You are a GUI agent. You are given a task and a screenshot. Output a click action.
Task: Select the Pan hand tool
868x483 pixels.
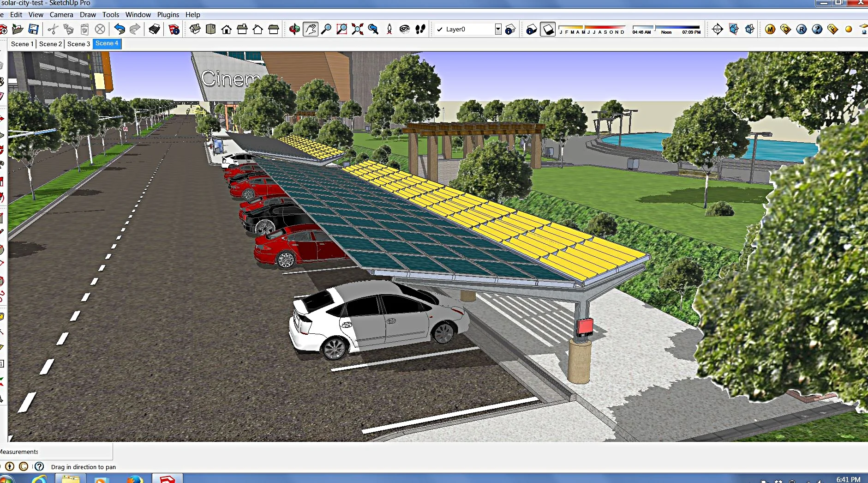point(311,29)
